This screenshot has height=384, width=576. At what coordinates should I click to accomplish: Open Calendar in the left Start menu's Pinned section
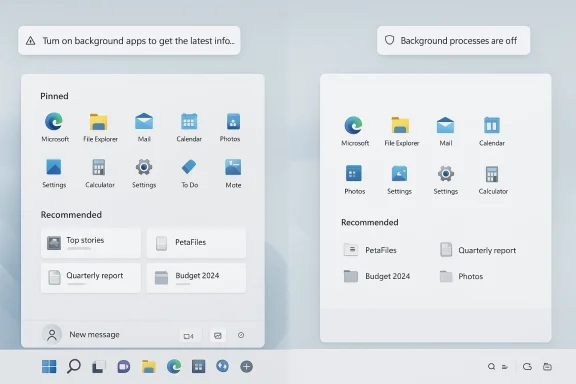point(189,121)
